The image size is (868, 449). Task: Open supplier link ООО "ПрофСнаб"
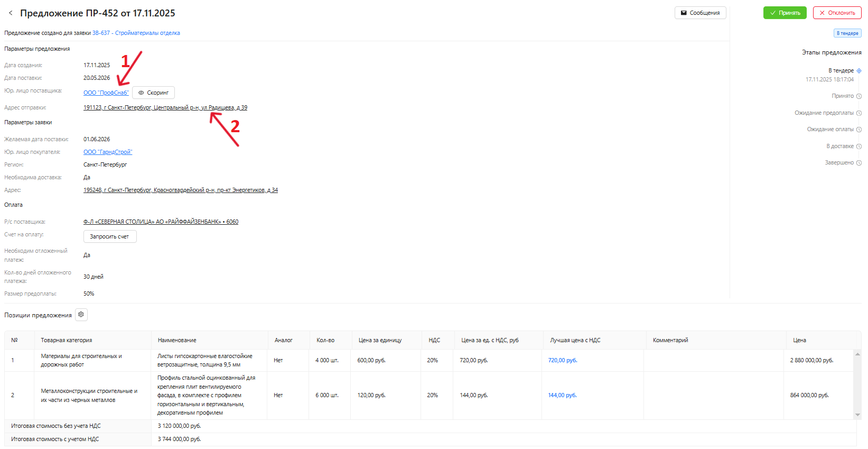click(x=106, y=93)
